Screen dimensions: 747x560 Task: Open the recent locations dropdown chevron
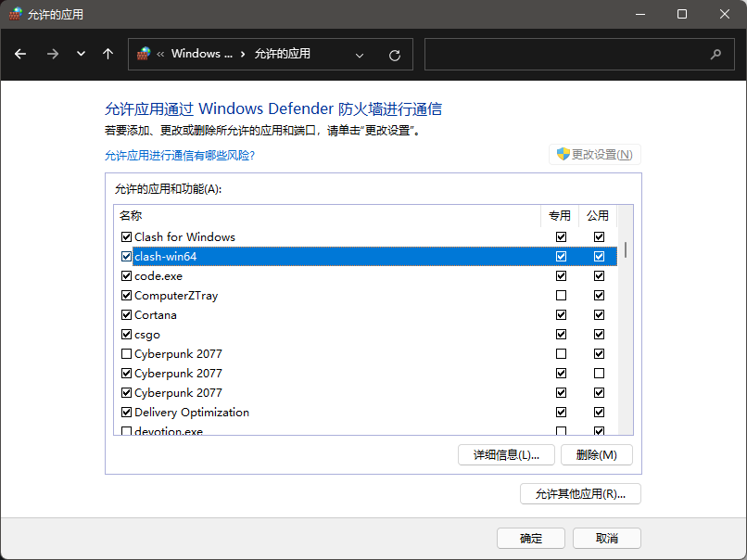tap(81, 54)
